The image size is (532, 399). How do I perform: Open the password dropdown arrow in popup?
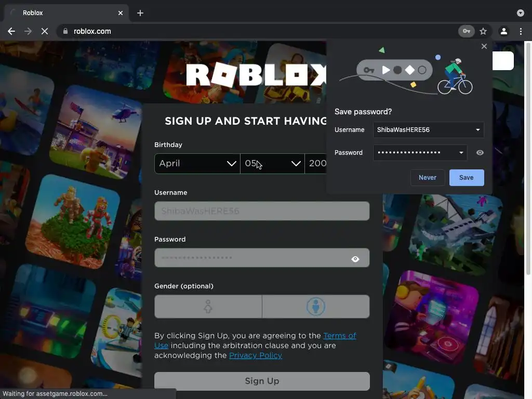(461, 153)
